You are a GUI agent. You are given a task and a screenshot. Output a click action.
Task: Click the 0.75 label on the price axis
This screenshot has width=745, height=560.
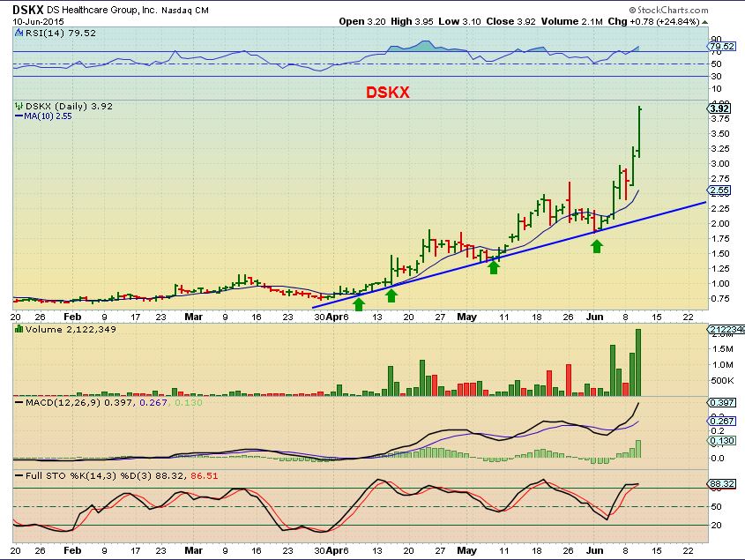(x=719, y=299)
